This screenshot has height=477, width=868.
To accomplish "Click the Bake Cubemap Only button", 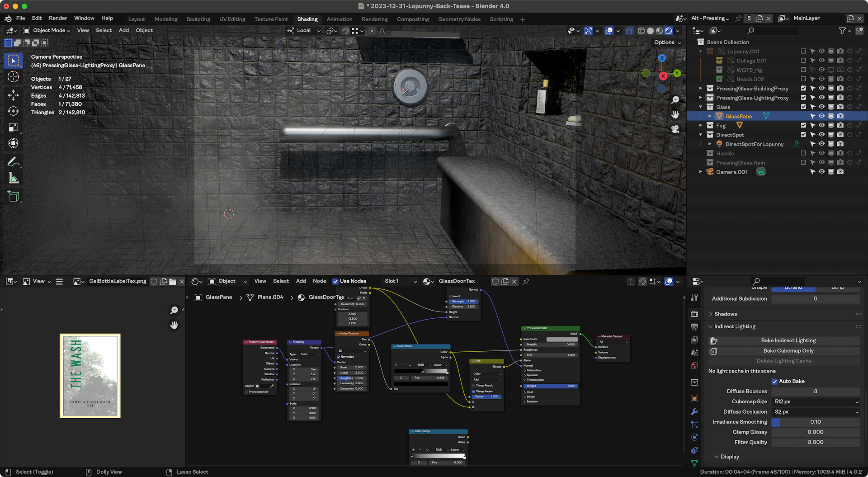I will [x=788, y=351].
